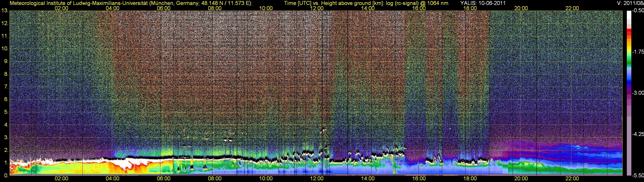Select the 0 km height axis label
The image size is (644, 182).
(6, 176)
